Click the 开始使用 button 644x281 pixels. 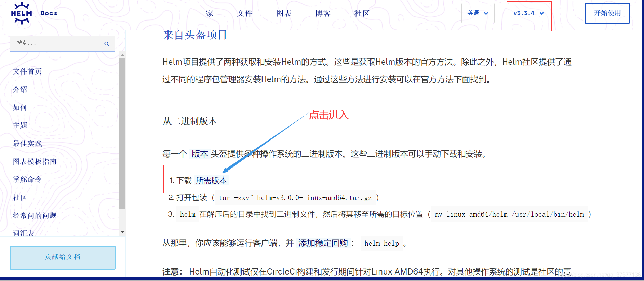click(x=607, y=13)
